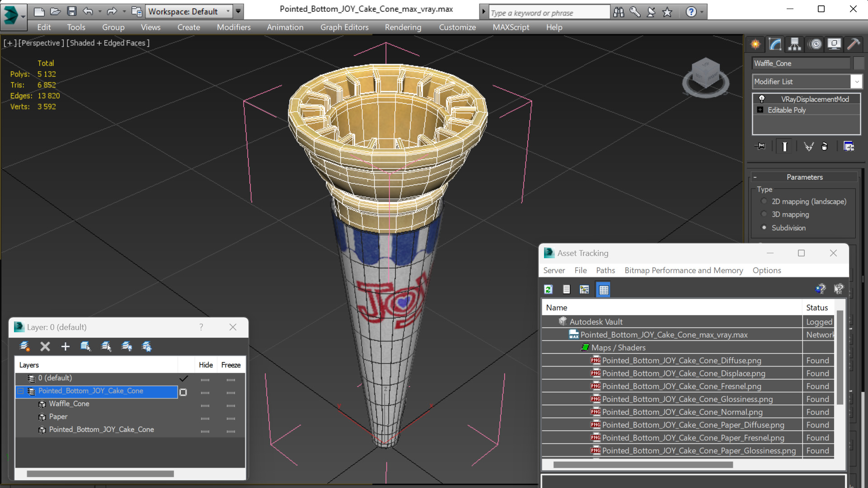
Task: Click the Redo arrow icon
Action: tap(112, 11)
